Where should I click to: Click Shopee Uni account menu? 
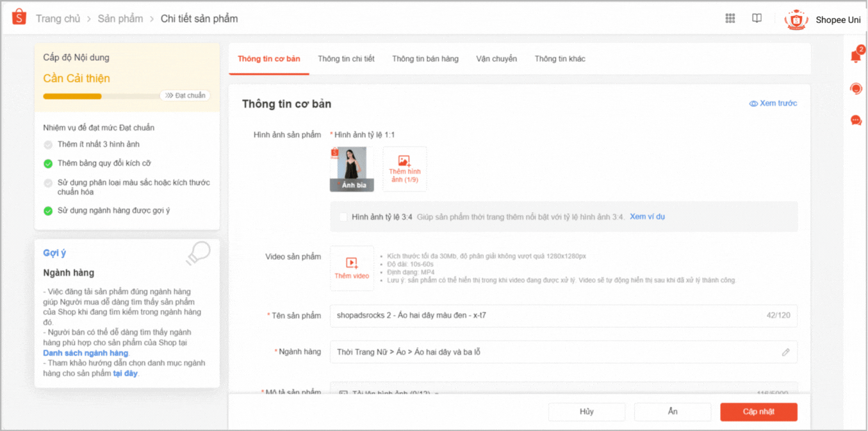pyautogui.click(x=823, y=20)
